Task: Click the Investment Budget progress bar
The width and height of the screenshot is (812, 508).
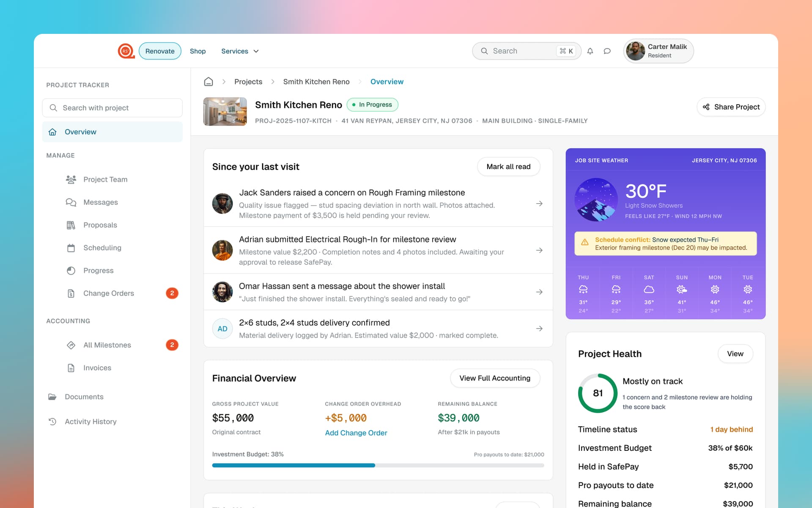Action: coord(378,465)
